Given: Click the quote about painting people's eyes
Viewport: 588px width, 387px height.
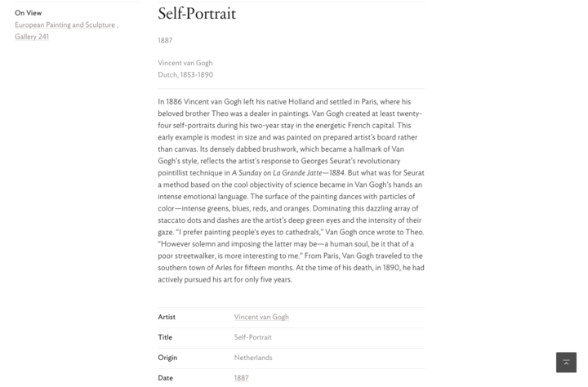Looking at the screenshot, I should pyautogui.click(x=248, y=232).
